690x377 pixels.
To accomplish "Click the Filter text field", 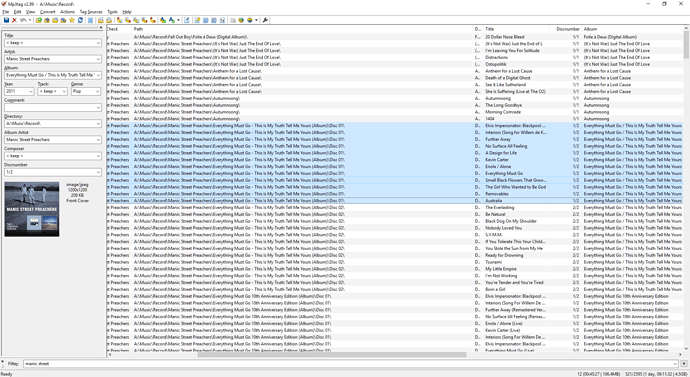I will click(x=350, y=364).
